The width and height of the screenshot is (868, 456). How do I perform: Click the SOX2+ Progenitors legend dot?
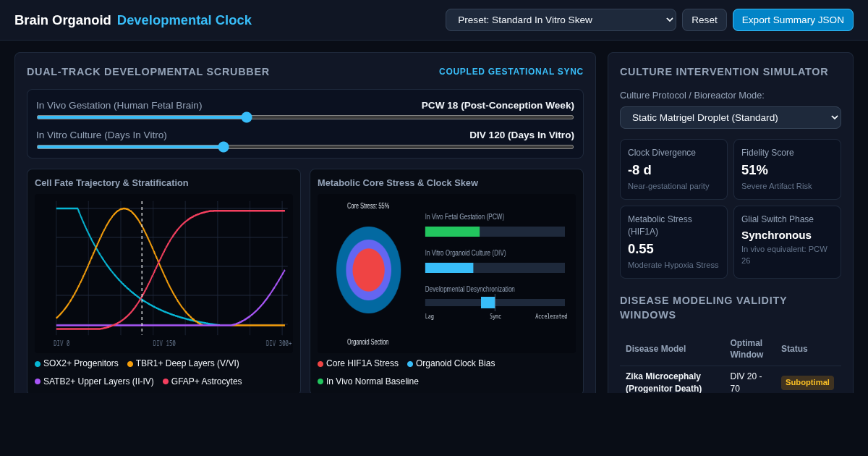38,364
